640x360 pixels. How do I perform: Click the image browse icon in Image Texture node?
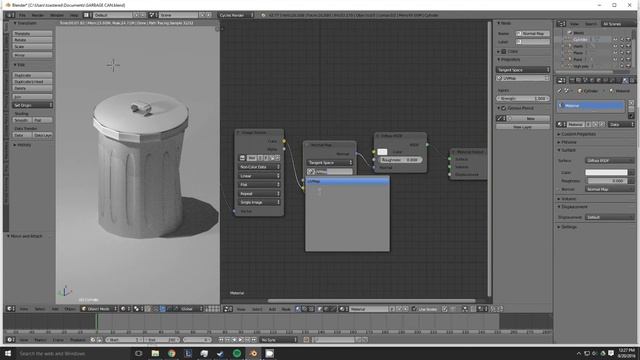pyautogui.click(x=242, y=158)
